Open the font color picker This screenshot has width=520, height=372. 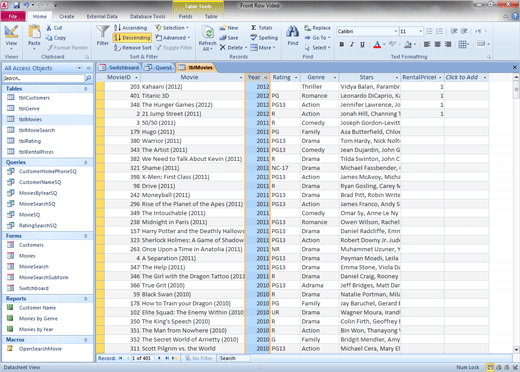point(377,44)
